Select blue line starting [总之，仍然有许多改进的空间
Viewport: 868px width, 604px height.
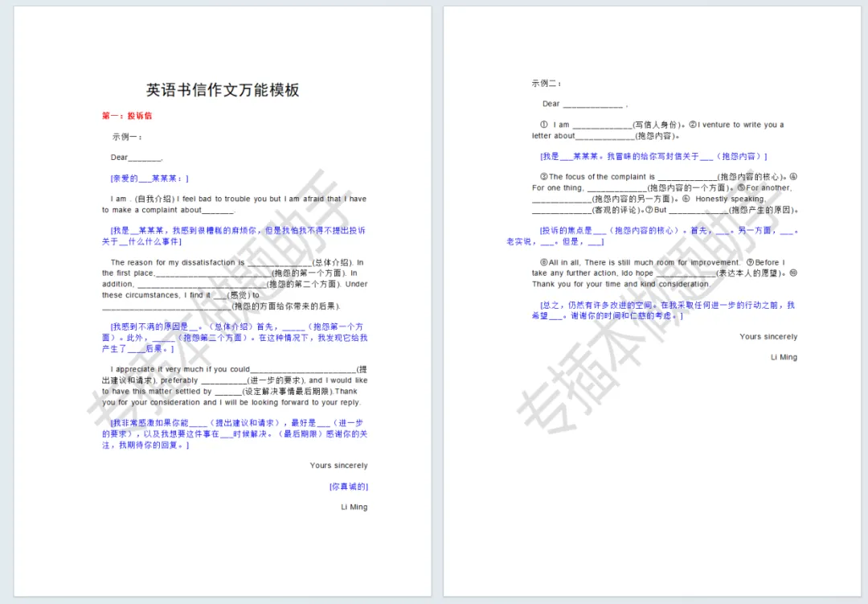(x=668, y=306)
